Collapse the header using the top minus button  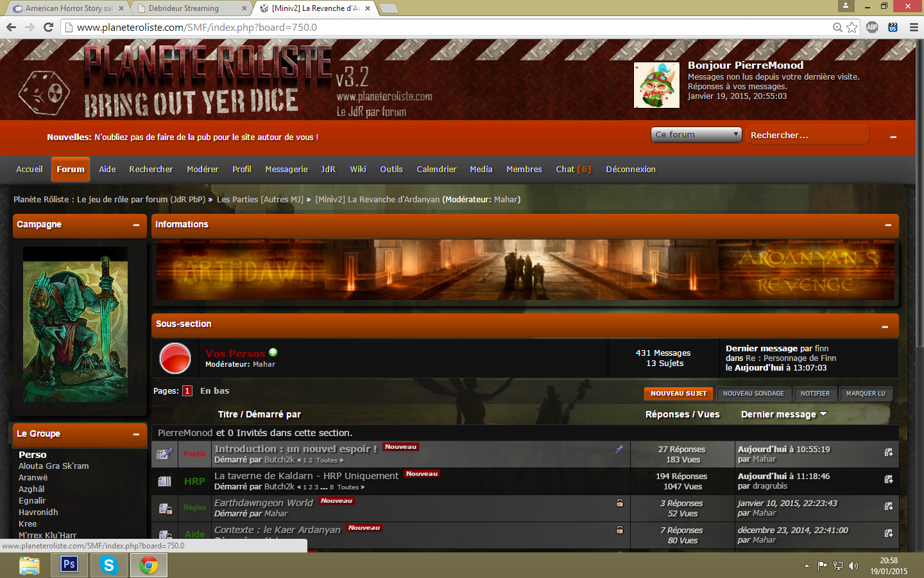pyautogui.click(x=893, y=137)
